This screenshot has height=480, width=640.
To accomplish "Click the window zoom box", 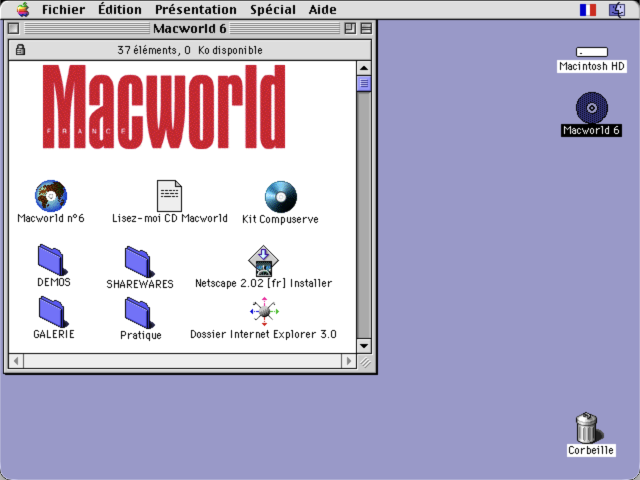I will 350,29.
